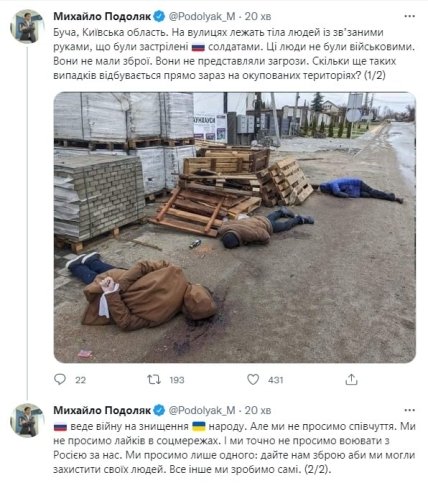Open first tweet via its 20 хв timestamp
Screen dimensions: 428x483
pos(258,16)
